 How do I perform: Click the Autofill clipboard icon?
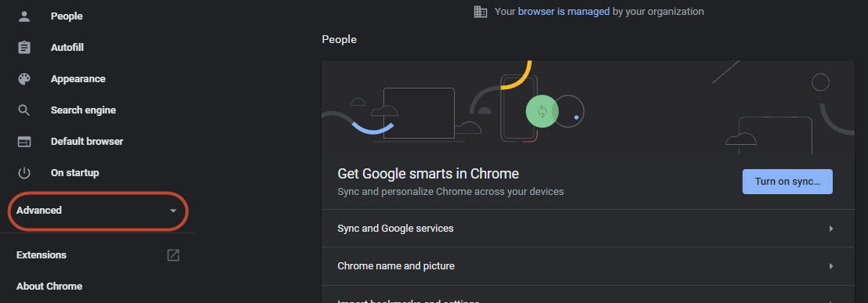[x=24, y=48]
